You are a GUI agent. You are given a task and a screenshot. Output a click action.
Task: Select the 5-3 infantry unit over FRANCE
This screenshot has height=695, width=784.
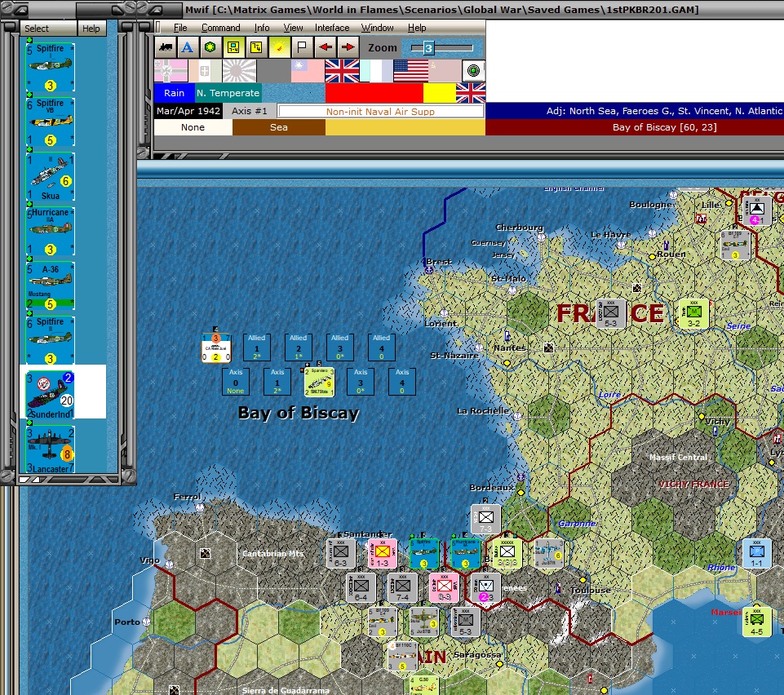tap(610, 313)
